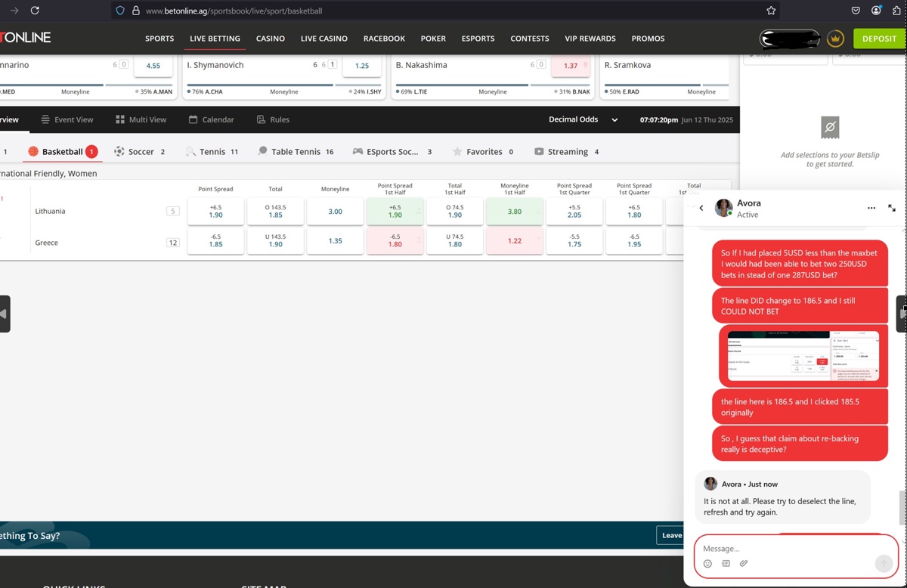Open the ESPORTS section
Viewport: 907px width, 588px height.
pos(478,39)
